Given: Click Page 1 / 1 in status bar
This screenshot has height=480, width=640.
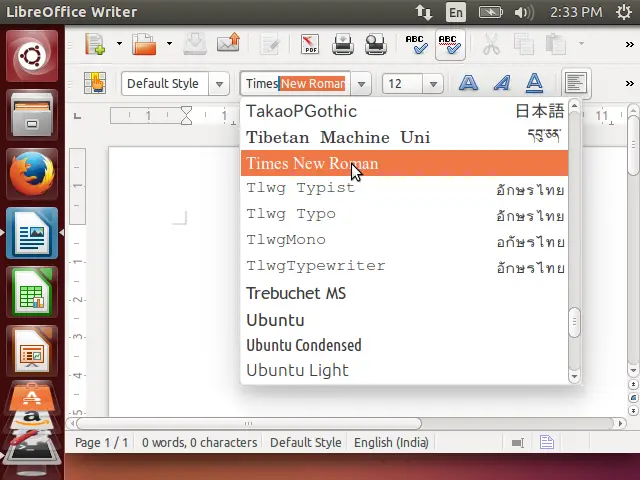Looking at the screenshot, I should click(102, 442).
